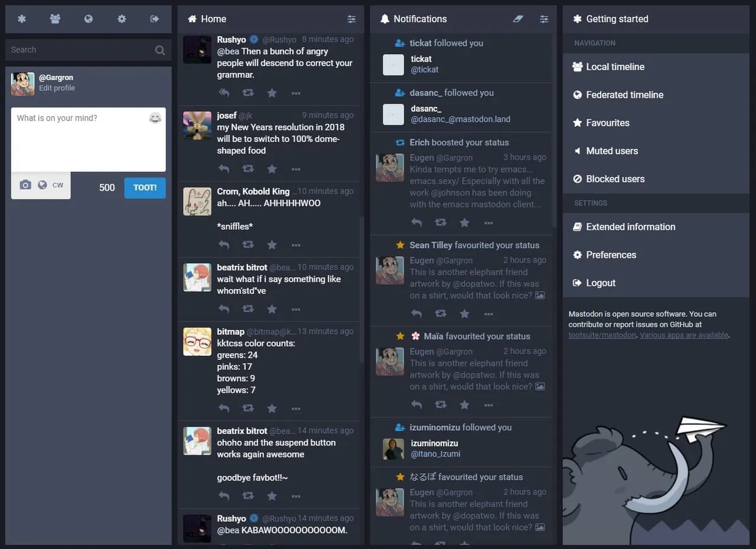Open Local timeline from top-left users icon
Image resolution: width=756 pixels, height=549 pixels.
tap(55, 19)
